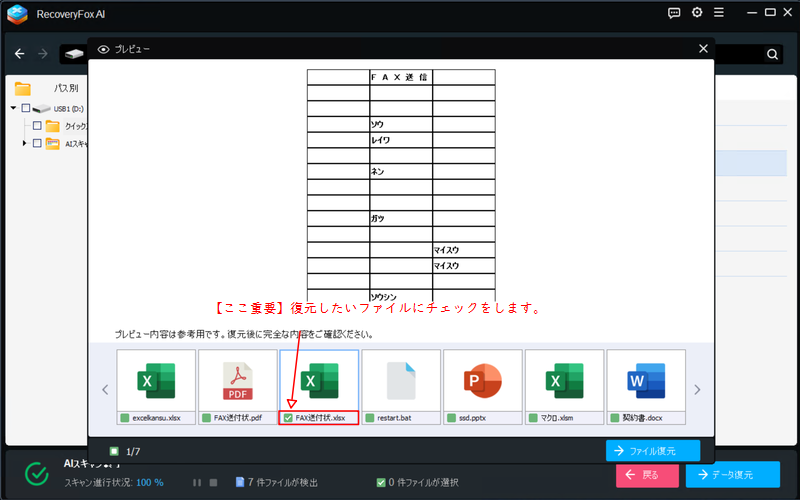Open the settings gear

pyautogui.click(x=697, y=13)
